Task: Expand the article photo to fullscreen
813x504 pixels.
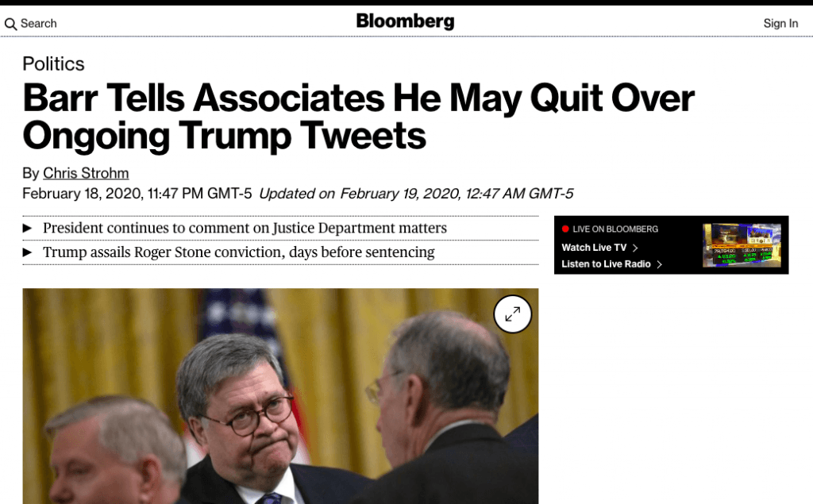Action: click(512, 314)
